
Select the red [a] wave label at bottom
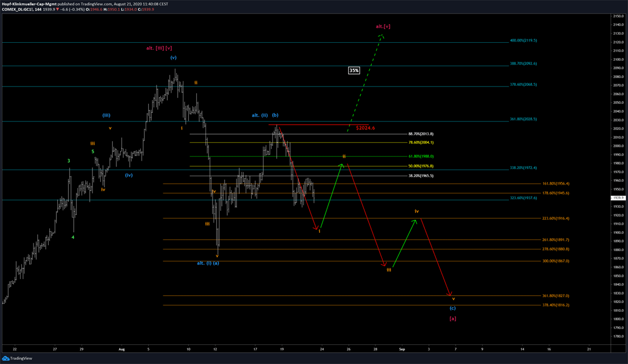pyautogui.click(x=452, y=318)
